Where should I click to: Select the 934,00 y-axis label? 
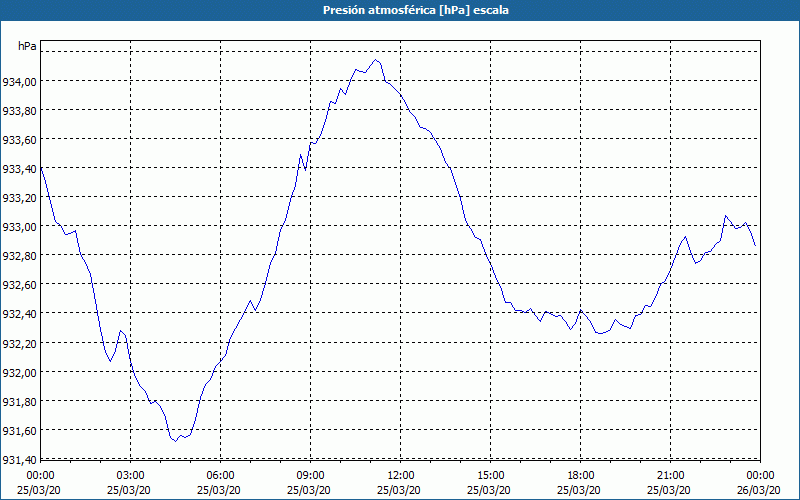tap(19, 81)
